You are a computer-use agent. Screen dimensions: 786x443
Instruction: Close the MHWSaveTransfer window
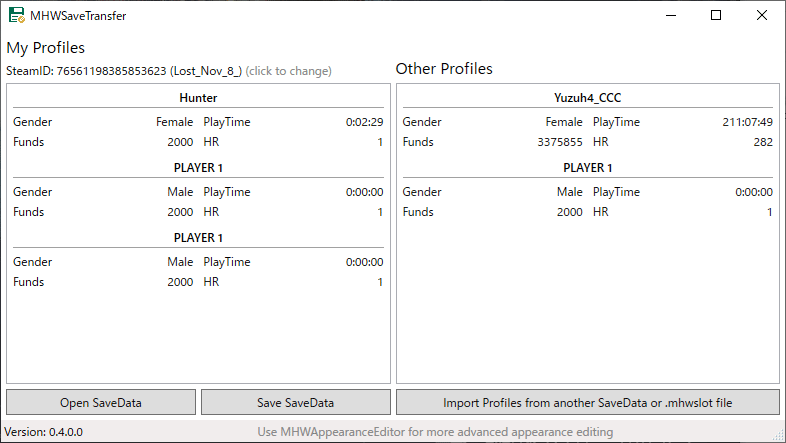coord(761,16)
